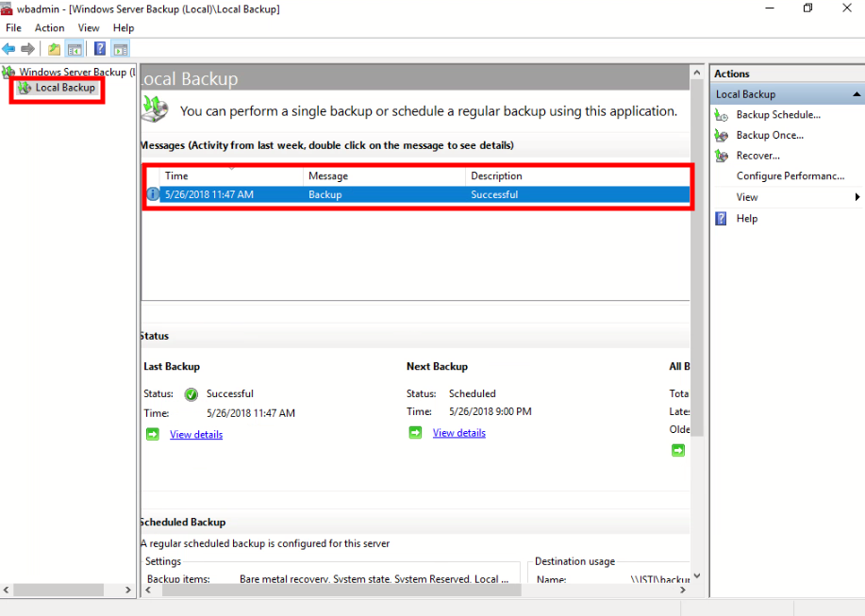The height and width of the screenshot is (616, 865).
Task: Click the info icon beside the backup message
Action: (153, 194)
